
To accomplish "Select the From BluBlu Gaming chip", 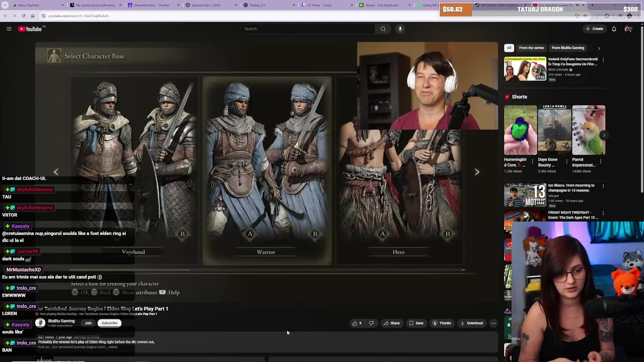I will (x=568, y=48).
